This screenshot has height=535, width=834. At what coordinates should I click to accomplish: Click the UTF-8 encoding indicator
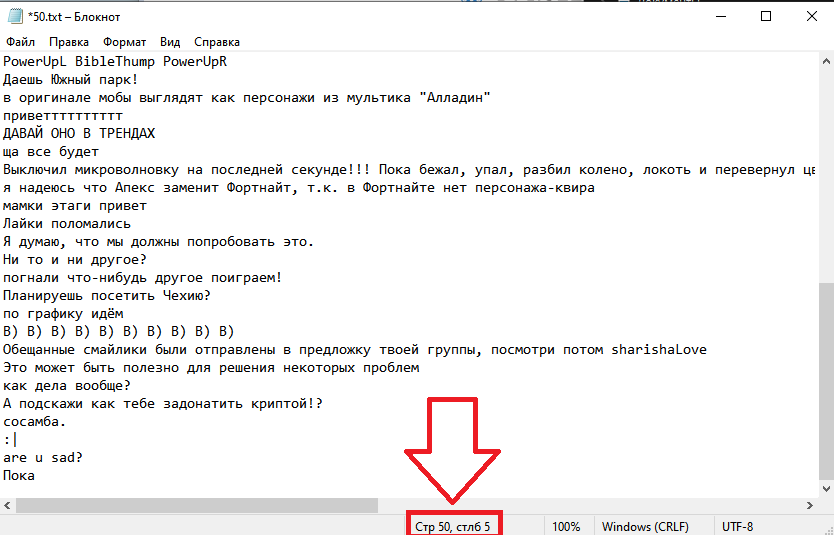738,526
